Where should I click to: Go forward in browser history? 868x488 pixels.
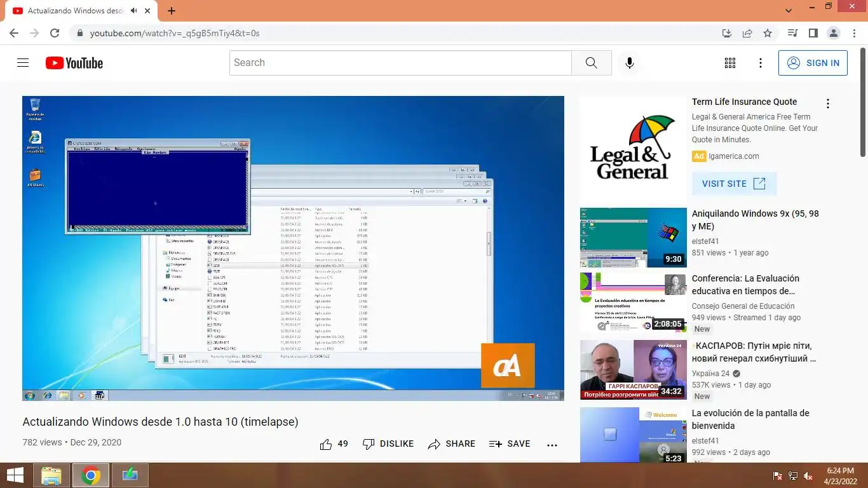tap(34, 33)
